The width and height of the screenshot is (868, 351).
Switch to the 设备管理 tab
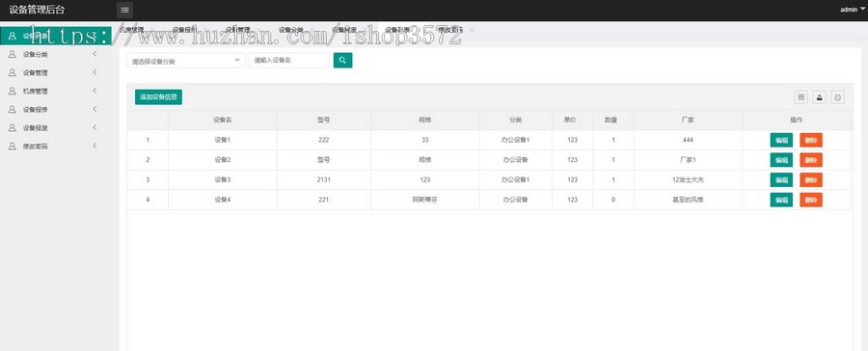tap(237, 30)
